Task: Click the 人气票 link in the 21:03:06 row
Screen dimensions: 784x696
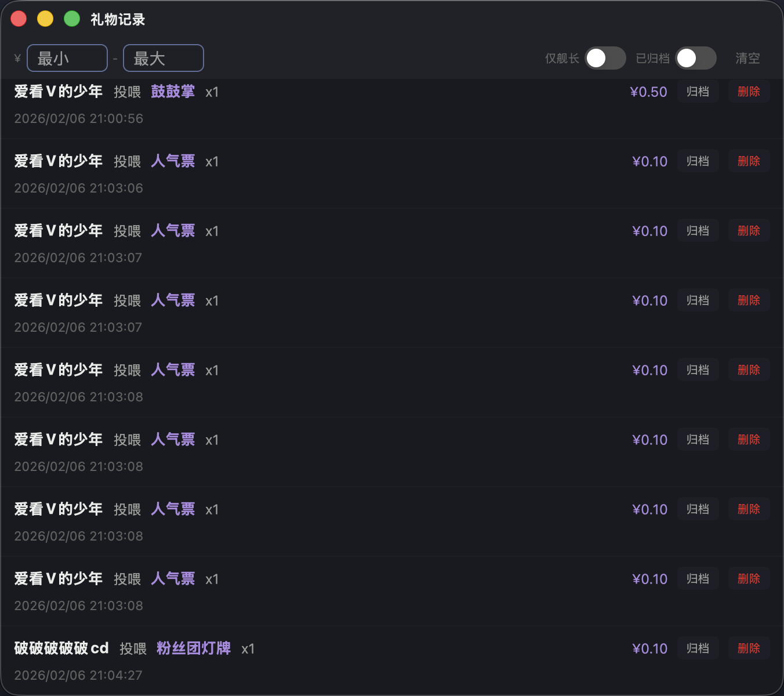Action: pos(172,161)
